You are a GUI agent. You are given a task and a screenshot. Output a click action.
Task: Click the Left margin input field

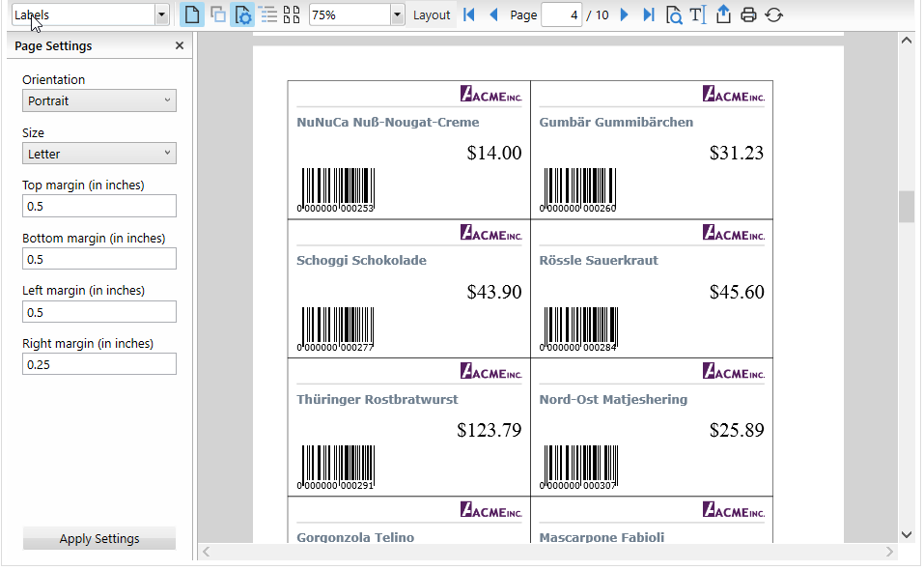click(x=99, y=312)
